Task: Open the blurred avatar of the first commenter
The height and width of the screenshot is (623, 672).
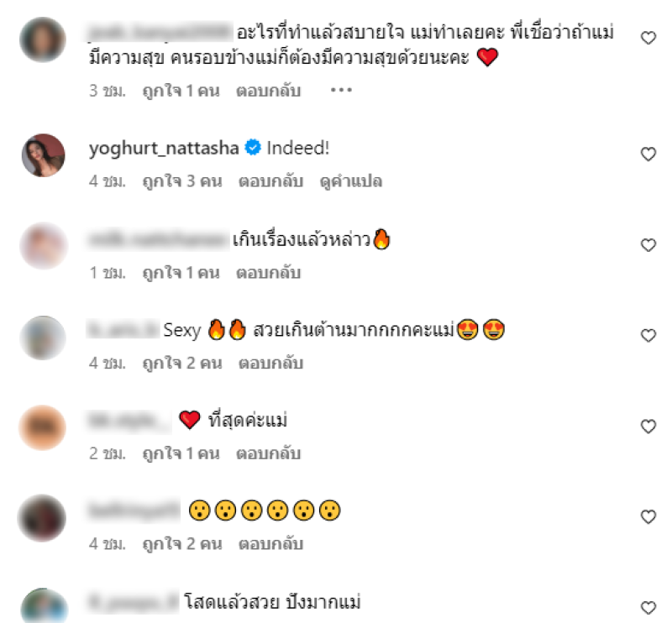Action: (43, 39)
